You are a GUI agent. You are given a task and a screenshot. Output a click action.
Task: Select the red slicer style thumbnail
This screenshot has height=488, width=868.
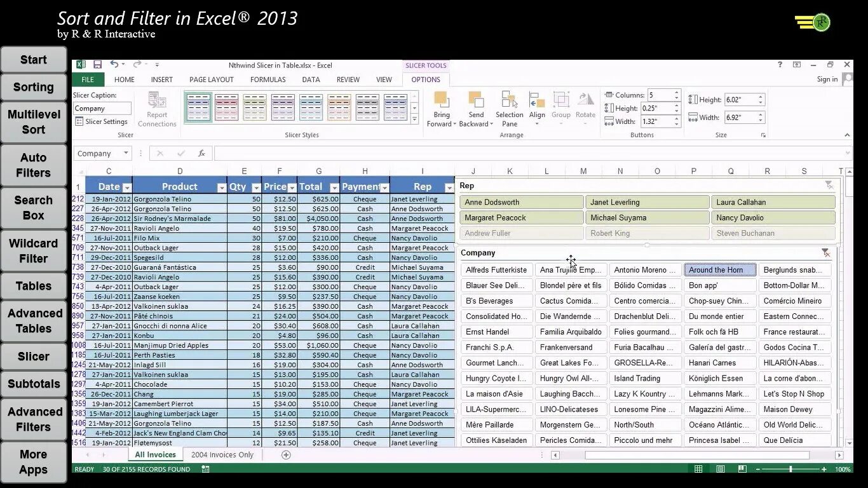(227, 107)
